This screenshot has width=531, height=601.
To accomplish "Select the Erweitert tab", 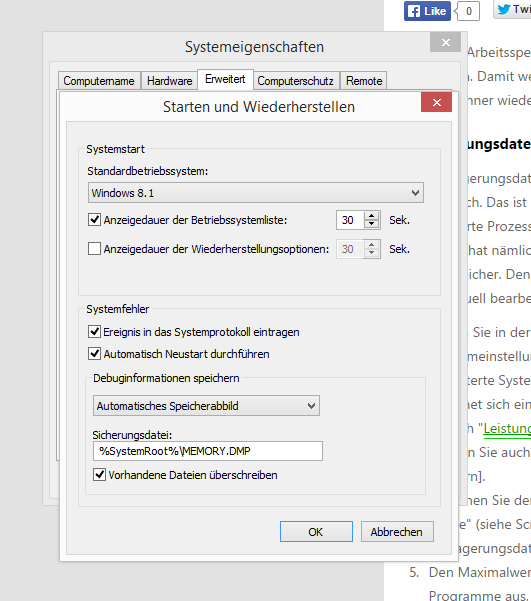I will click(x=225, y=79).
